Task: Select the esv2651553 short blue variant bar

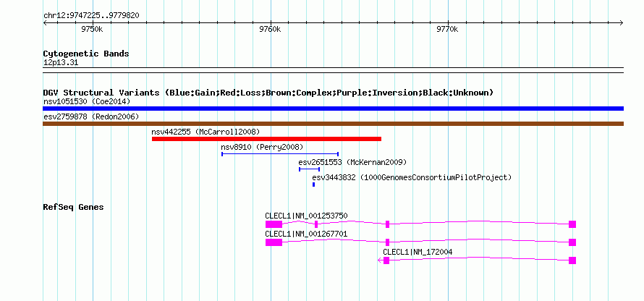Action: pyautogui.click(x=309, y=169)
